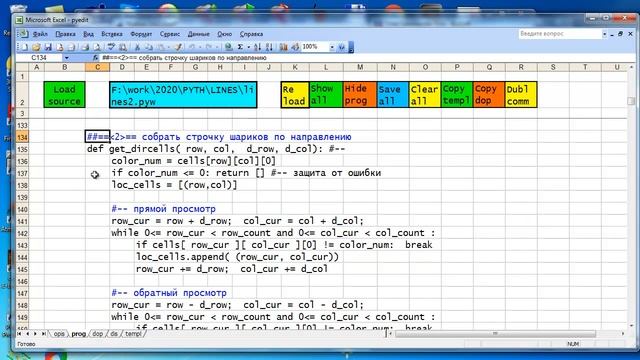
Task: Click the vertical scrollbar thumb
Action: [x=631, y=100]
